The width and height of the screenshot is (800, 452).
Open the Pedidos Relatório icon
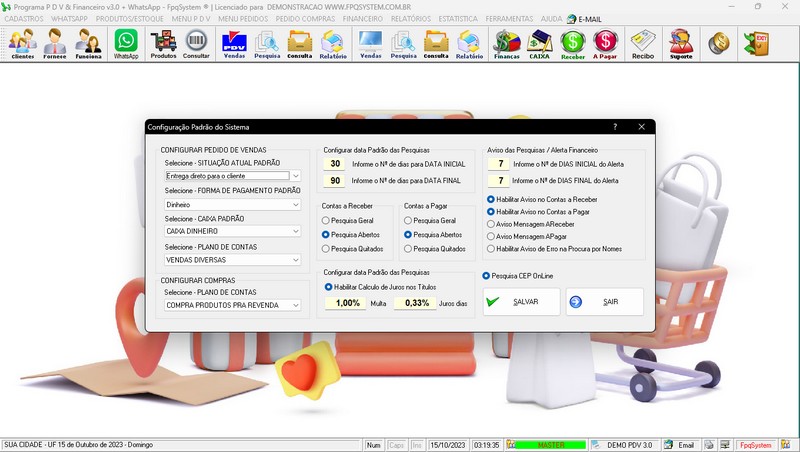(x=469, y=44)
